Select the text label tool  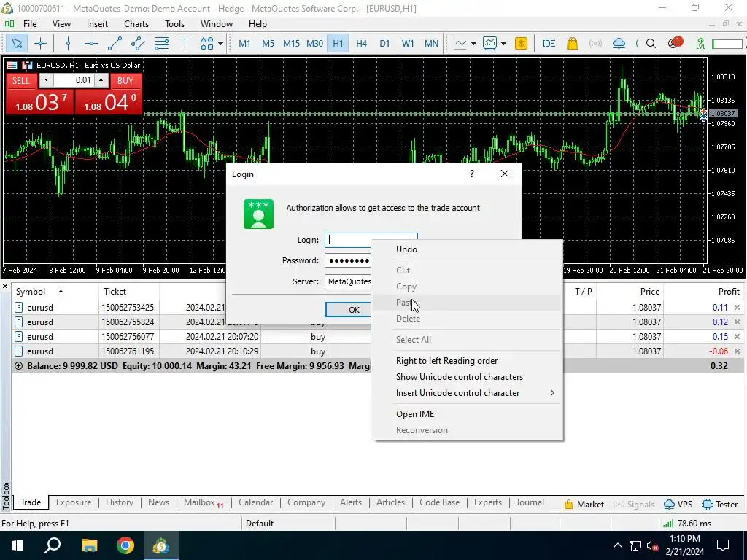[x=185, y=44]
